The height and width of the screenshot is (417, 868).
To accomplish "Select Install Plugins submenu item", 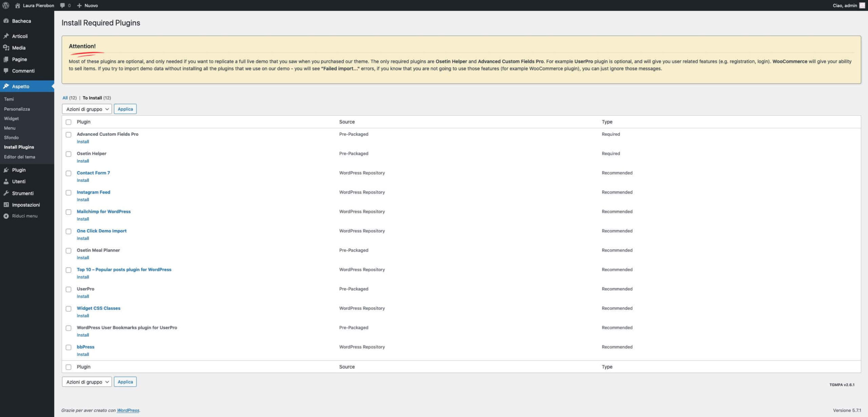I will (x=19, y=147).
